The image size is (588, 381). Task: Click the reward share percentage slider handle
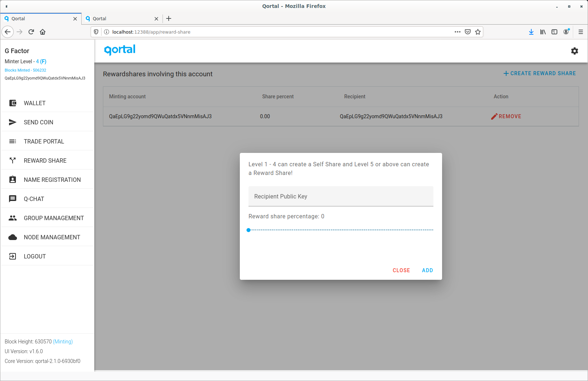click(x=248, y=230)
